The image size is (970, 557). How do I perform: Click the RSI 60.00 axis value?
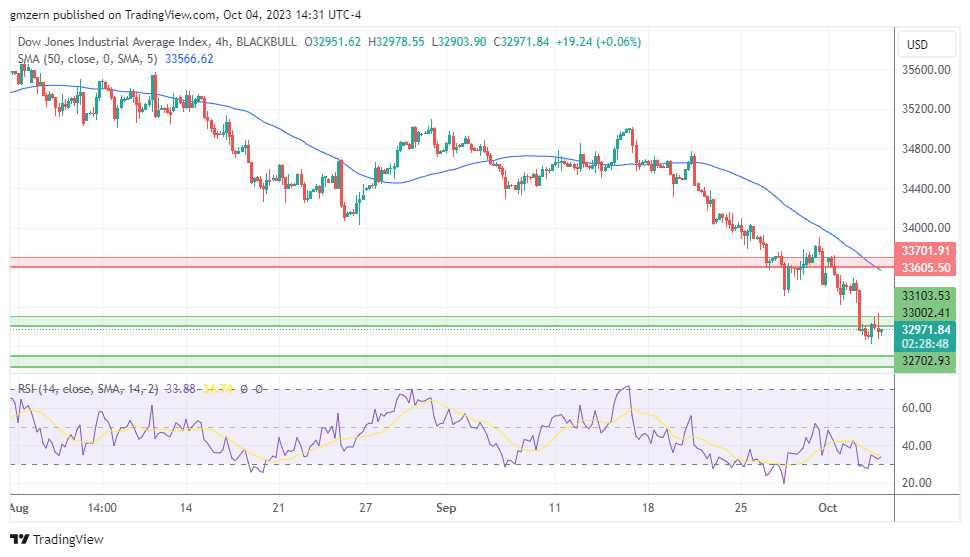pyautogui.click(x=917, y=408)
